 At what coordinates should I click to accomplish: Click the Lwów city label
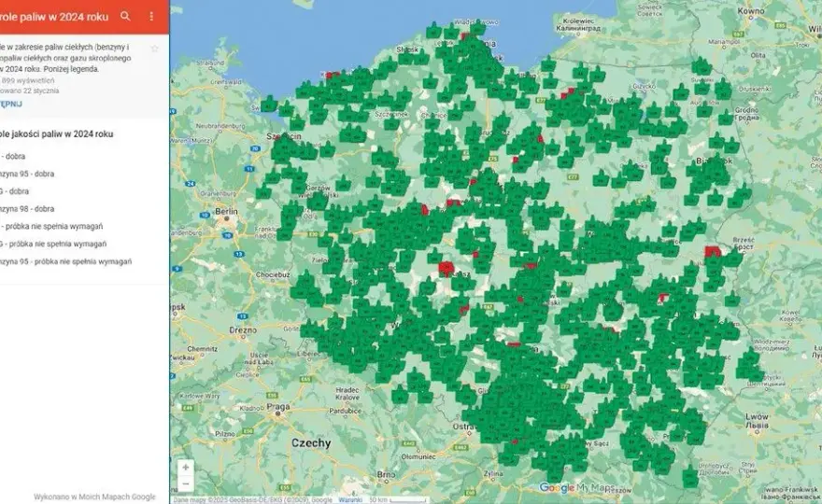tap(757, 417)
